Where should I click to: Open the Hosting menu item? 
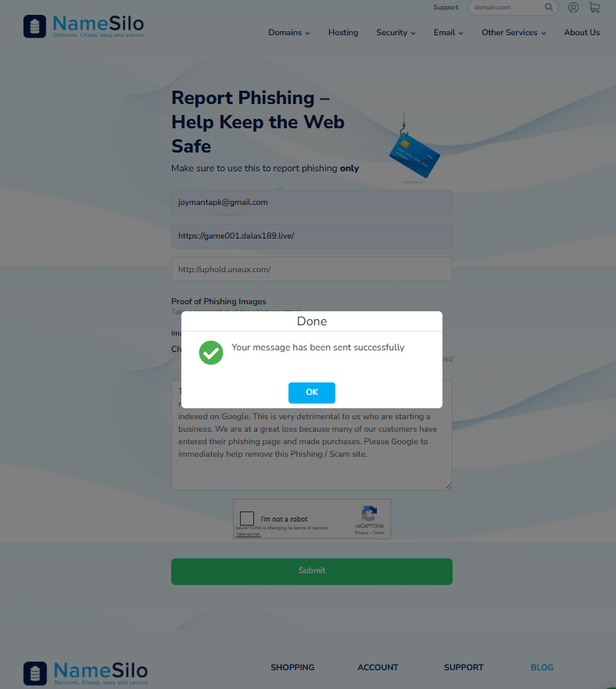coord(343,33)
